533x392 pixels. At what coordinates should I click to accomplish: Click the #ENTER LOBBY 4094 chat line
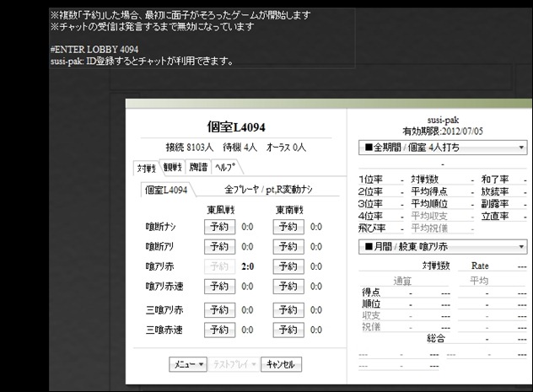(94, 50)
